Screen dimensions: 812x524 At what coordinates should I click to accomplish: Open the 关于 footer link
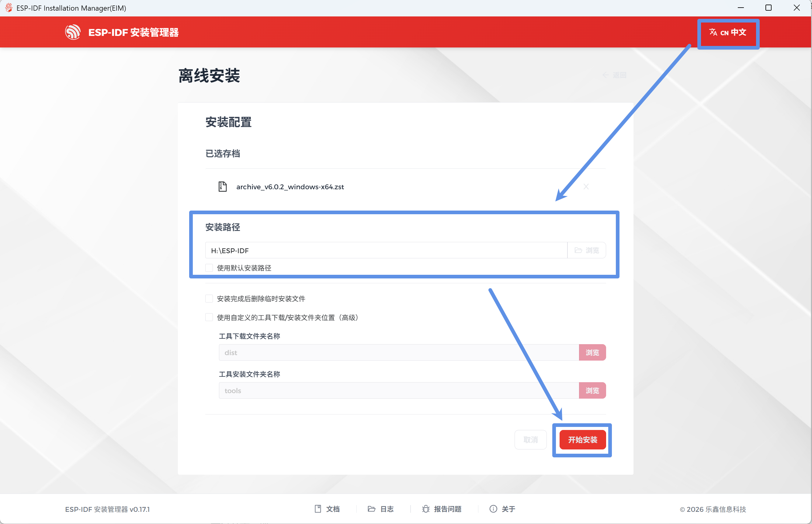[x=502, y=509]
